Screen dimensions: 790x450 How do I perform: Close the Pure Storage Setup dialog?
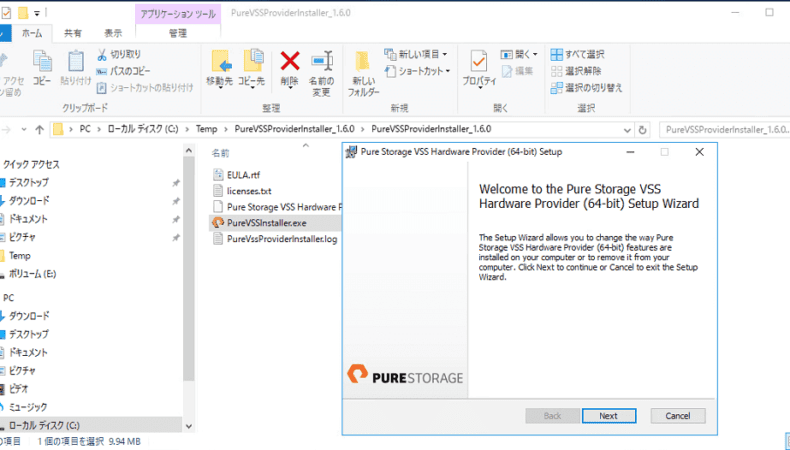pos(699,152)
